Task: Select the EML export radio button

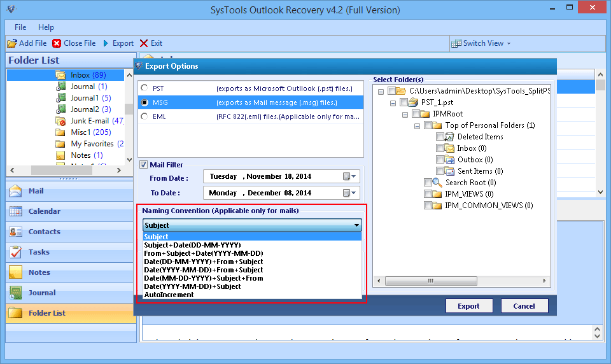Action: coord(144,116)
